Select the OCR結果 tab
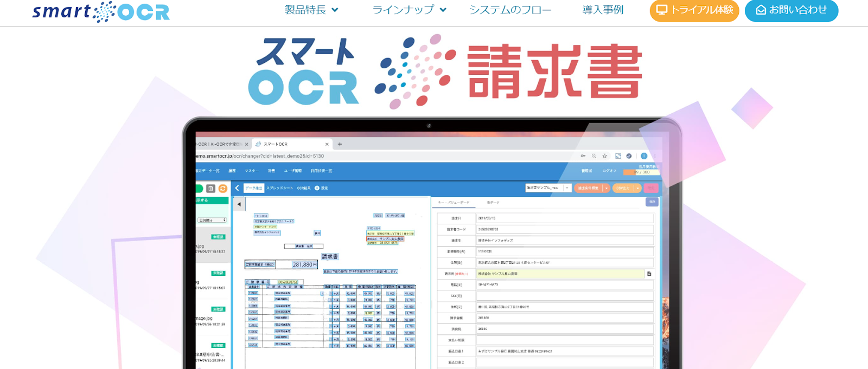868x369 pixels. click(x=304, y=188)
